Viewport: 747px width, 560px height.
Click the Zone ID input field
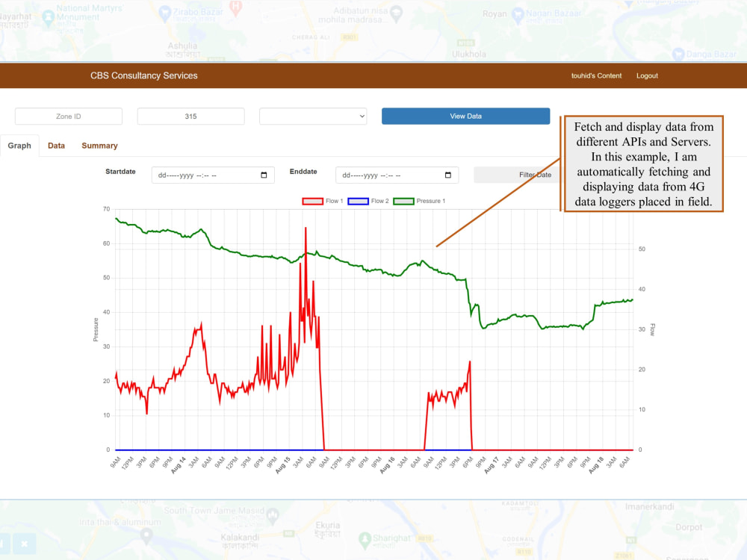coord(69,116)
